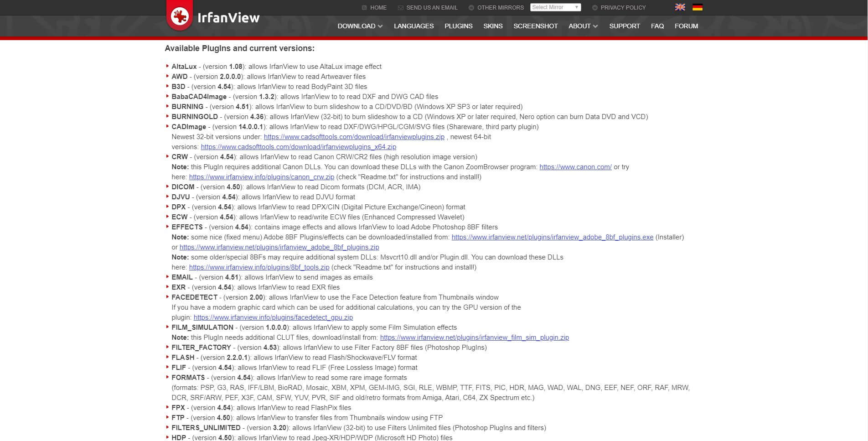868x441 pixels.
Task: Click the BabaCAD4Image plugin name
Action: click(x=199, y=97)
